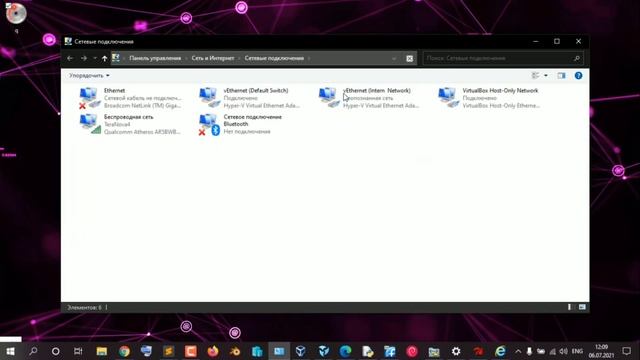This screenshot has height=360, width=640.
Task: Expand the address bar history dropdown
Action: coord(394,58)
